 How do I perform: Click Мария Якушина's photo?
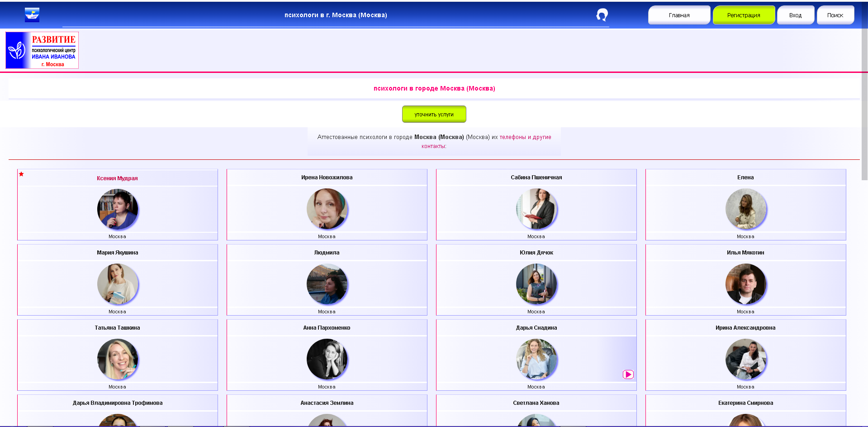click(118, 284)
